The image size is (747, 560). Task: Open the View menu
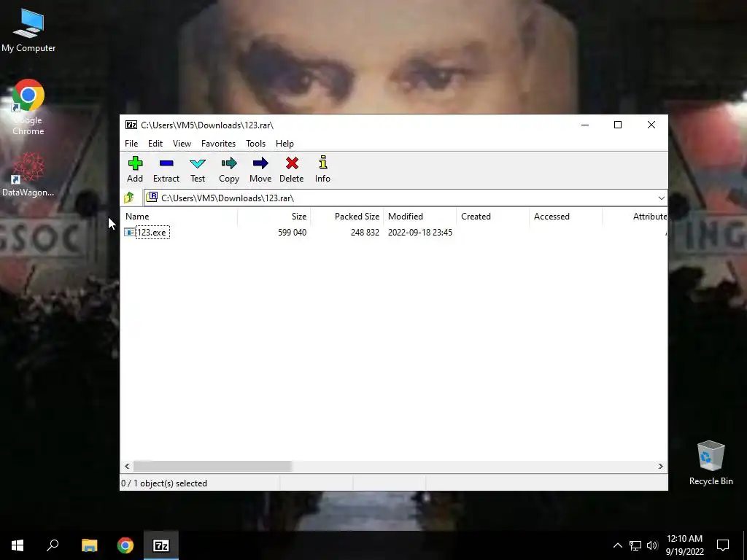click(x=182, y=144)
